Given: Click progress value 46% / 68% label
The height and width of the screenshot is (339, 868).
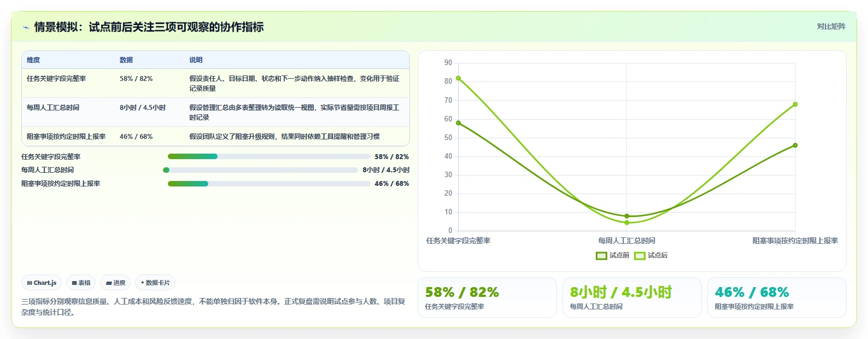Looking at the screenshot, I should point(392,184).
